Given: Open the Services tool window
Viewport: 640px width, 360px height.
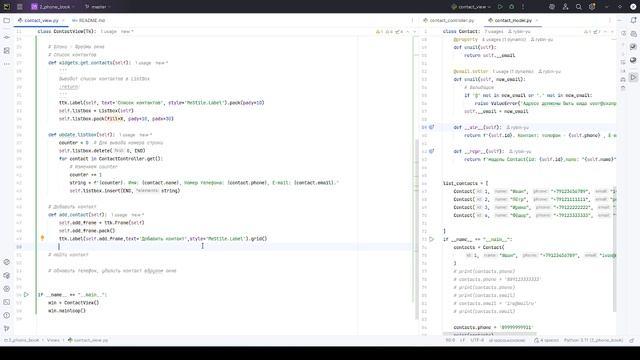Looking at the screenshot, I should (x=7, y=289).
